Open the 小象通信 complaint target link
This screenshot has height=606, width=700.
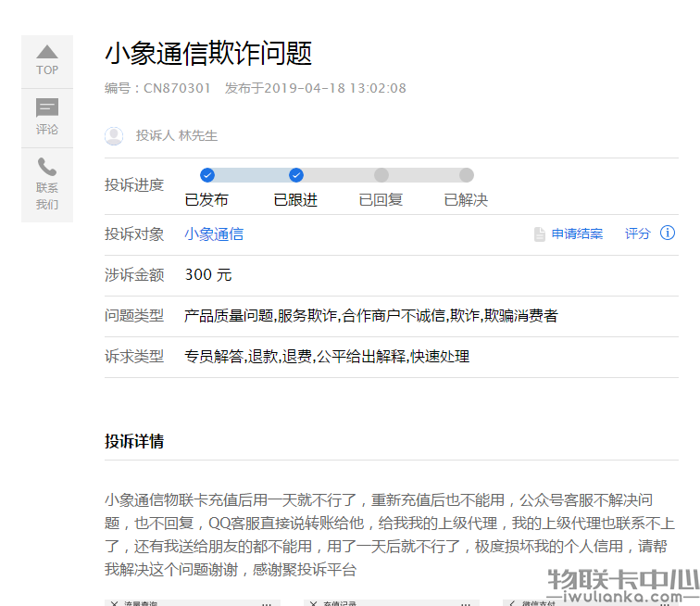[214, 234]
